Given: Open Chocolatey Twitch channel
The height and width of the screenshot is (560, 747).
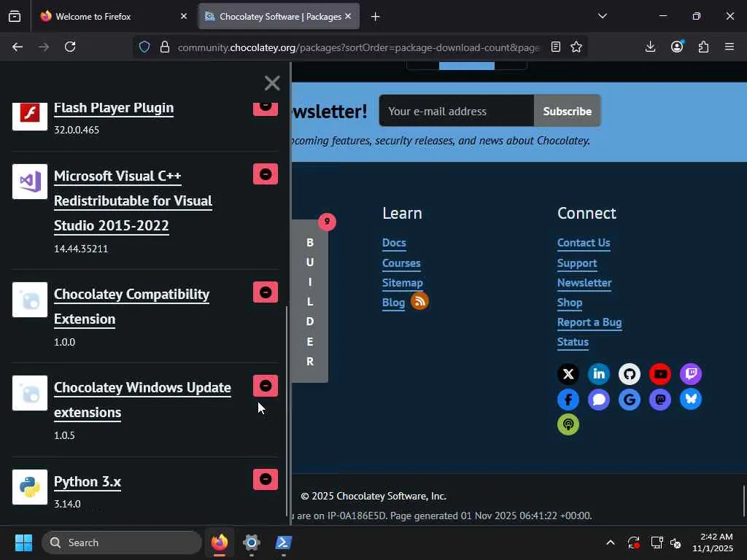Looking at the screenshot, I should [x=691, y=374].
